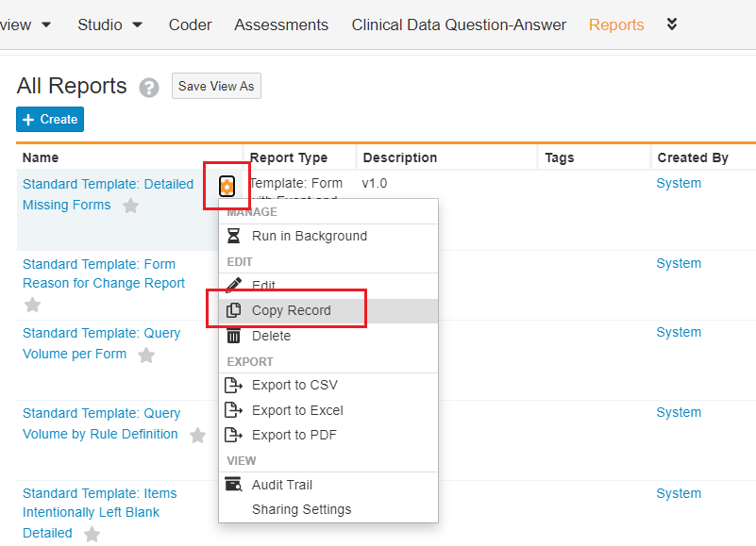This screenshot has height=546, width=756.
Task: Click the Delete trash can icon
Action: [x=233, y=336]
